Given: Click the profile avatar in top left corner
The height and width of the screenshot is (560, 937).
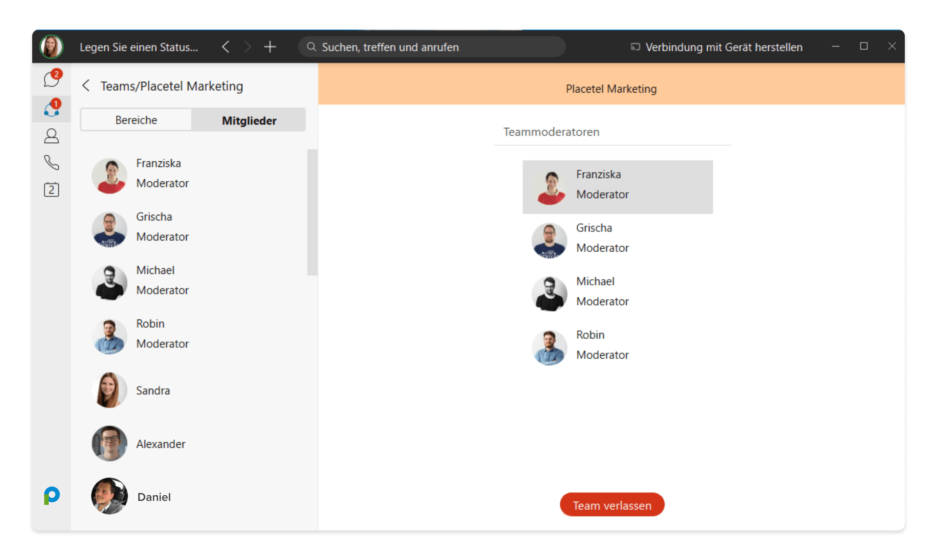Looking at the screenshot, I should 51,47.
